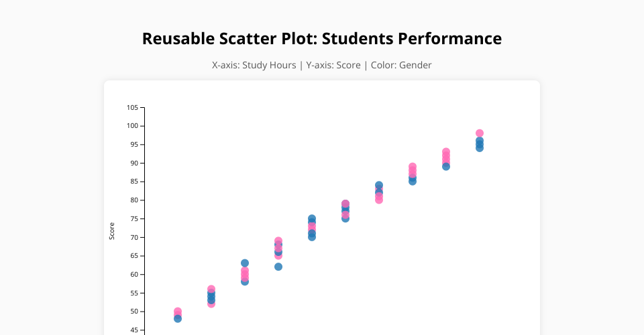644x335 pixels.
Task: Select the pink dot at score 50
Action: click(x=178, y=312)
